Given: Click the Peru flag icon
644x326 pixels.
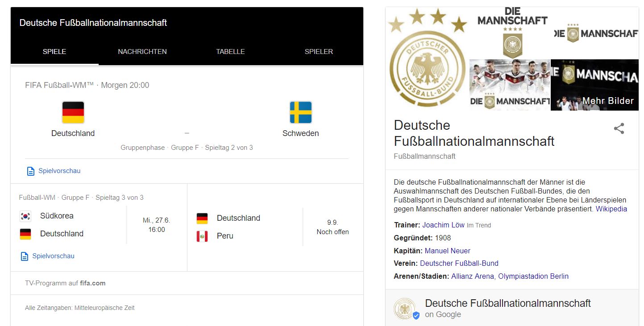Looking at the screenshot, I should (x=202, y=236).
